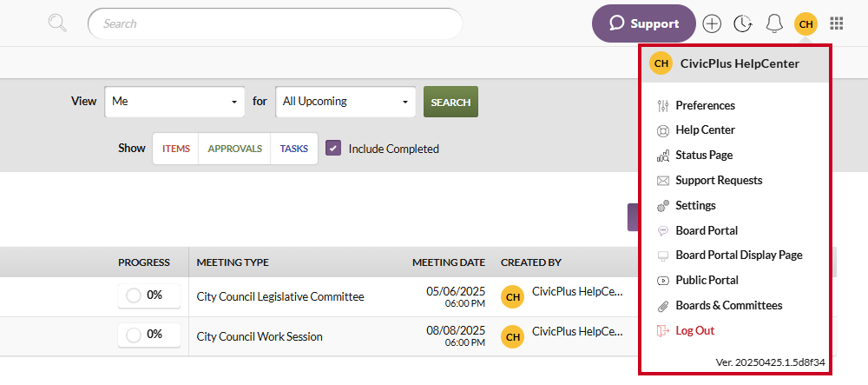Click the PROGRESS column header
868x385 pixels.
pos(144,262)
